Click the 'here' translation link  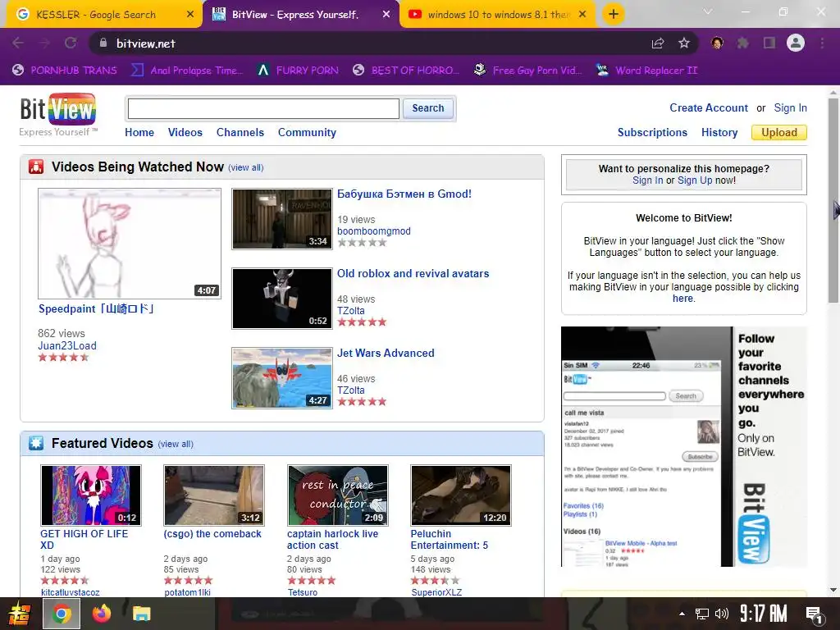click(682, 299)
